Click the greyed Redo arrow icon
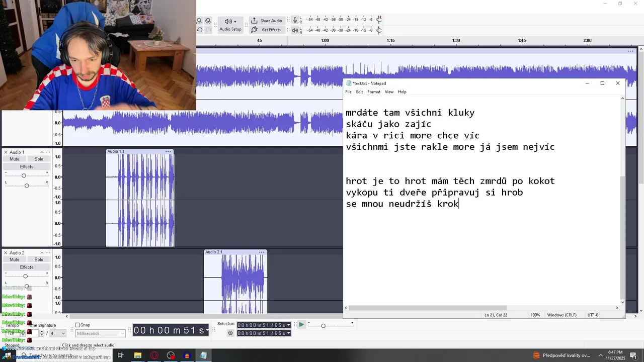 (x=208, y=30)
